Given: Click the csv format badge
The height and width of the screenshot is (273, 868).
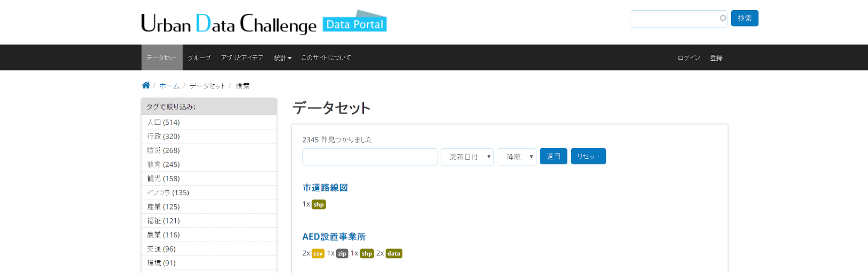Looking at the screenshot, I should tap(318, 254).
